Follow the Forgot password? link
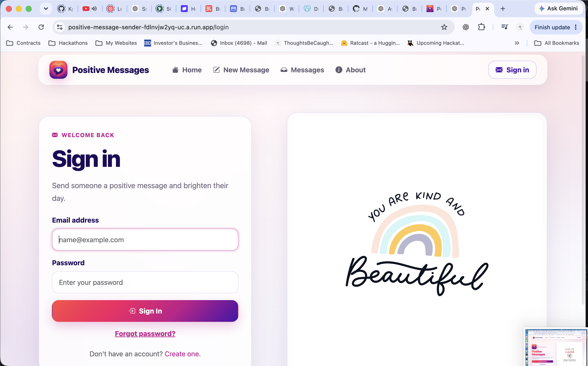The width and height of the screenshot is (588, 366). click(x=145, y=333)
